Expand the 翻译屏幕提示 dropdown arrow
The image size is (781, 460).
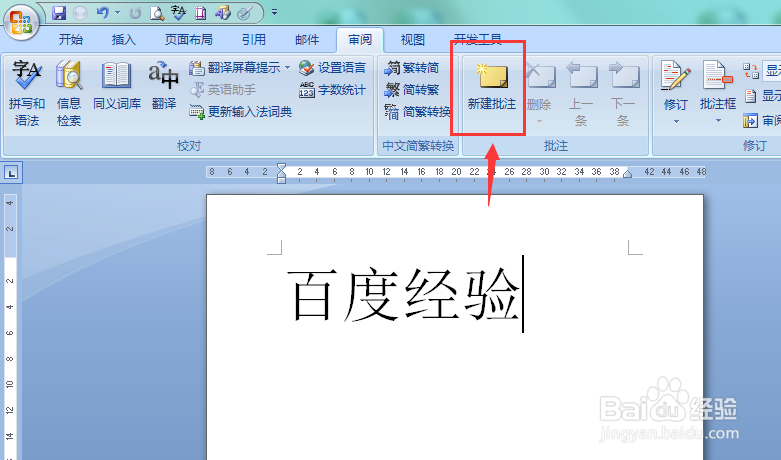[287, 68]
